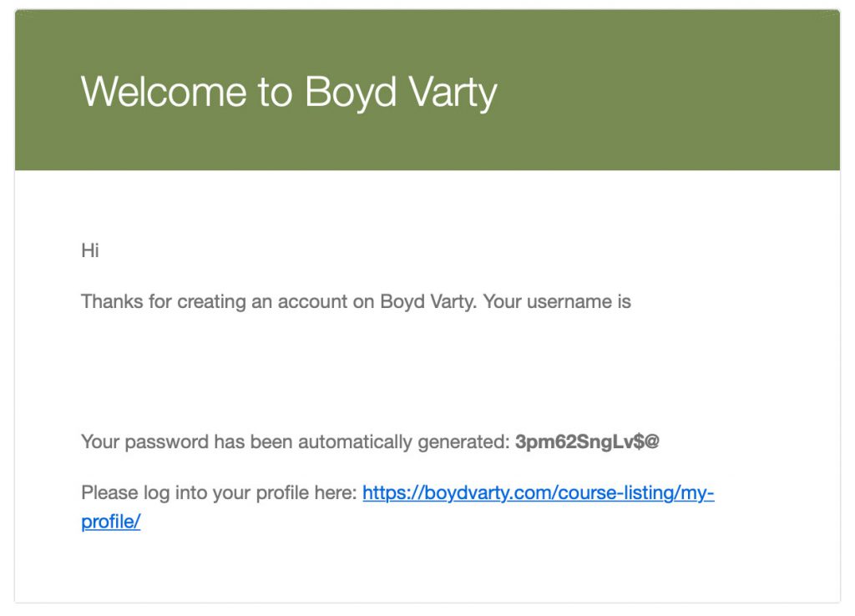Click 'Boyd Varty' in the body sentence
This screenshot has width=855, height=616.
coord(427,301)
